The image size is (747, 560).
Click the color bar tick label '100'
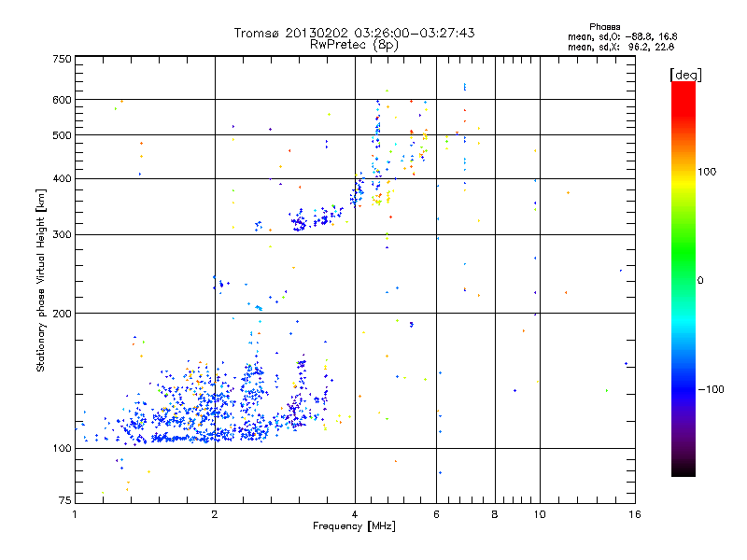coord(707,172)
